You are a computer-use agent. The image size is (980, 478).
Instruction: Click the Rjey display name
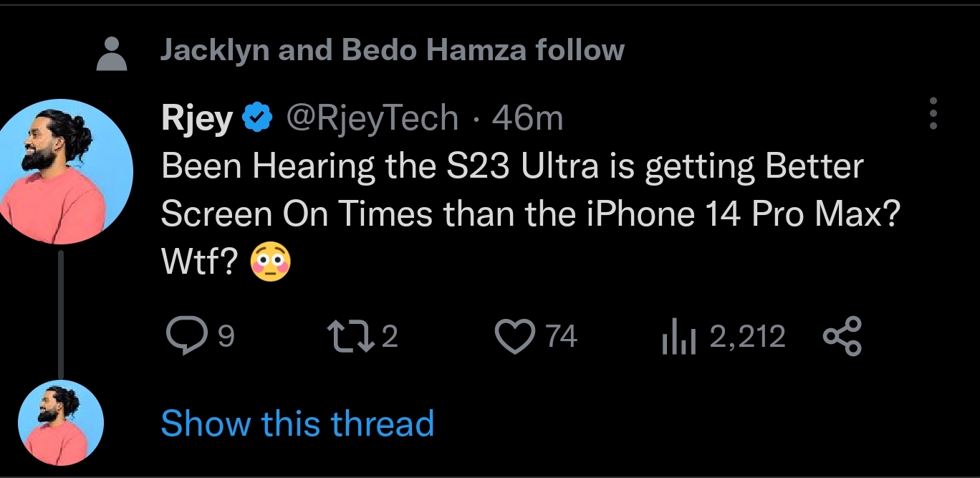[197, 118]
